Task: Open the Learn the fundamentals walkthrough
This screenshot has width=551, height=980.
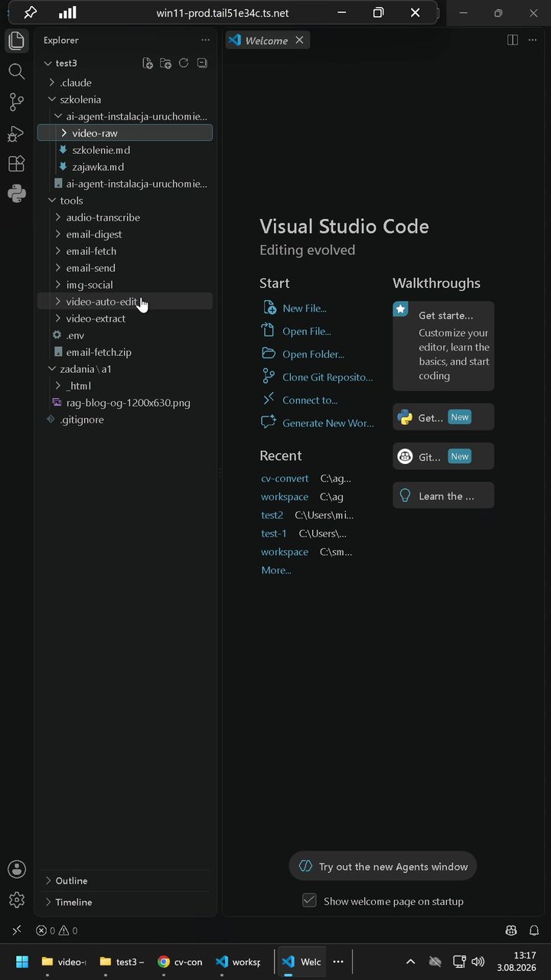Action: pyautogui.click(x=443, y=495)
